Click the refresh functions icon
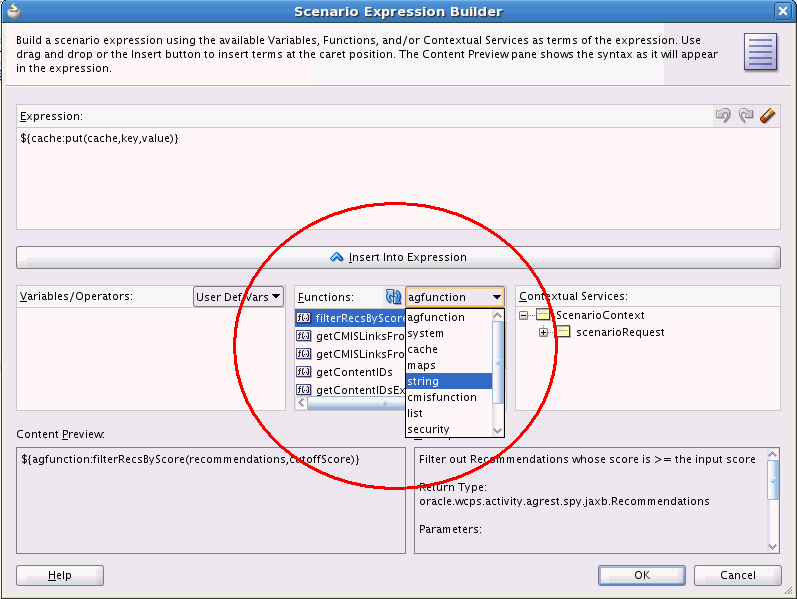This screenshot has height=599, width=797. (x=393, y=296)
